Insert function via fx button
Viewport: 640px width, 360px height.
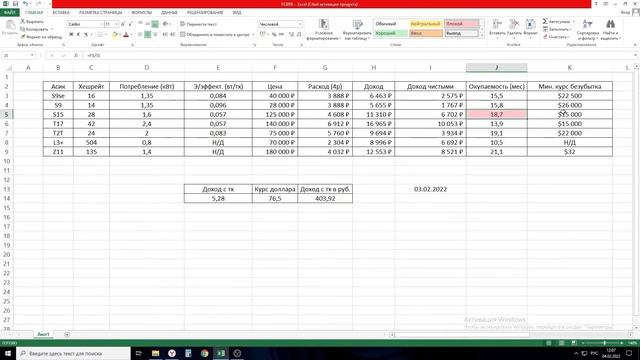(76, 55)
